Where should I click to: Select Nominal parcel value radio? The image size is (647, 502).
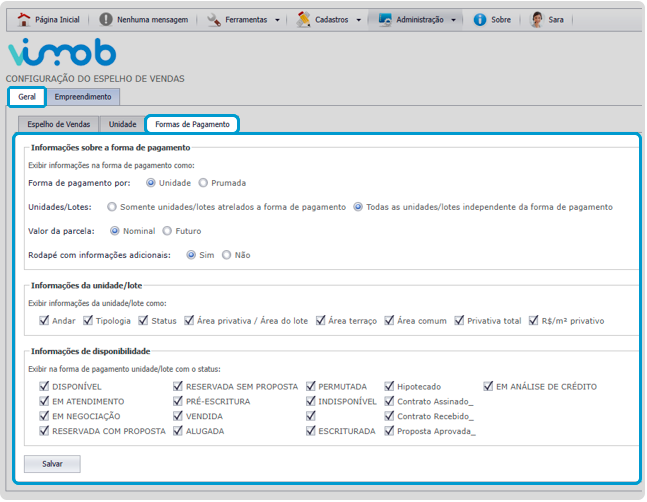pos(115,231)
